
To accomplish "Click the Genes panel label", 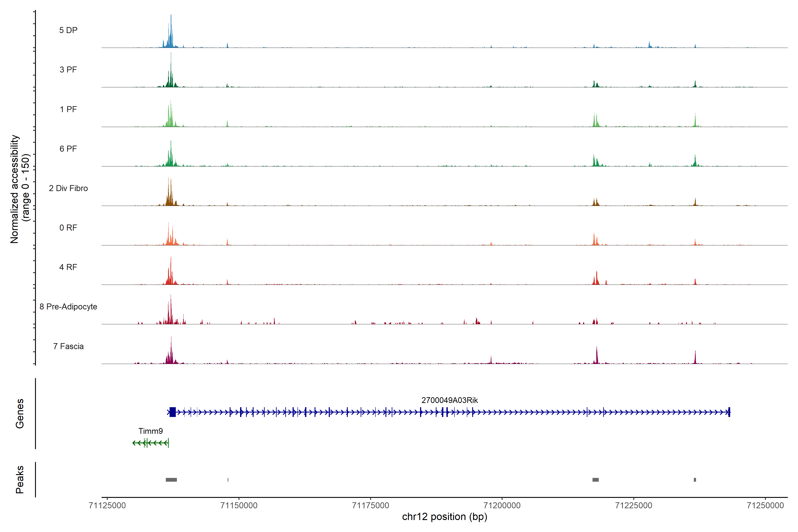I will [x=20, y=414].
